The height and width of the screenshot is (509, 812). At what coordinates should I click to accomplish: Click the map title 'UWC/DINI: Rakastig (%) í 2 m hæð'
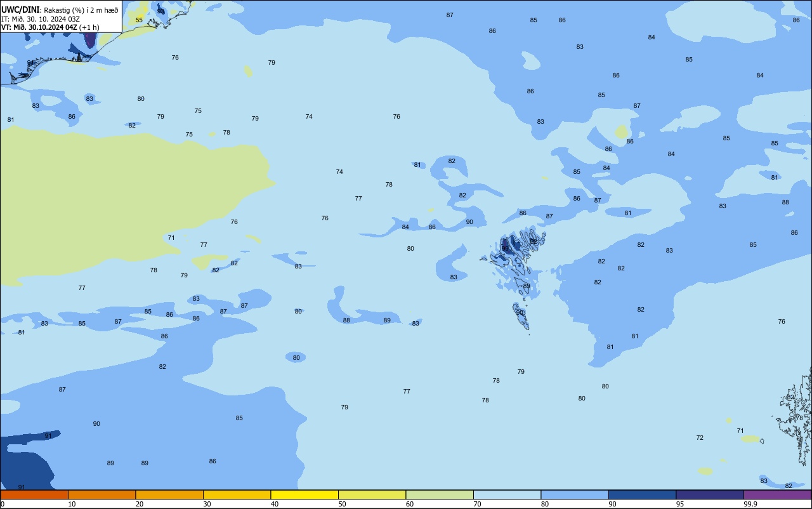coord(60,10)
